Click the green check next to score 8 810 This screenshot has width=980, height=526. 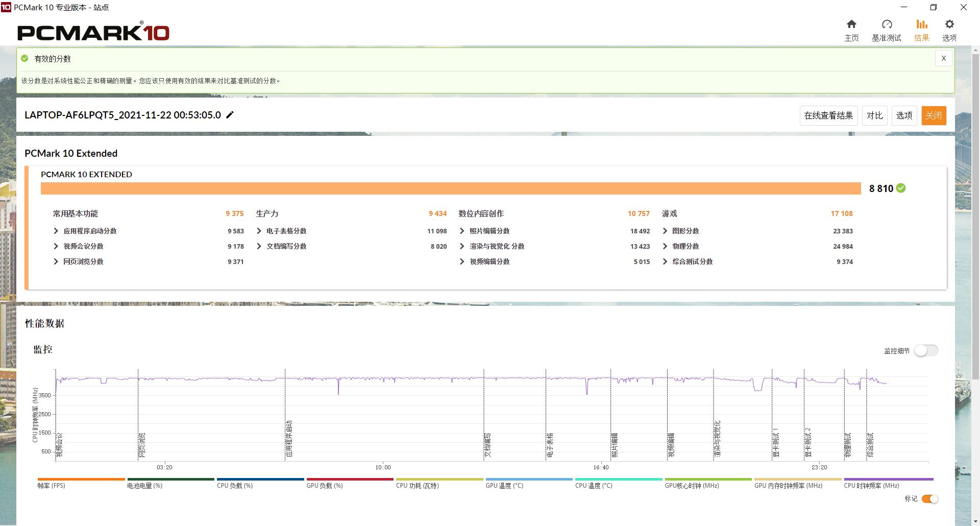(x=901, y=188)
